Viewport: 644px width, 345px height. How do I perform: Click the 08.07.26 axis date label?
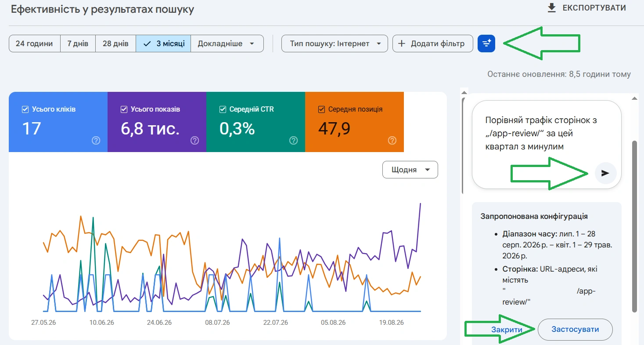tap(217, 322)
